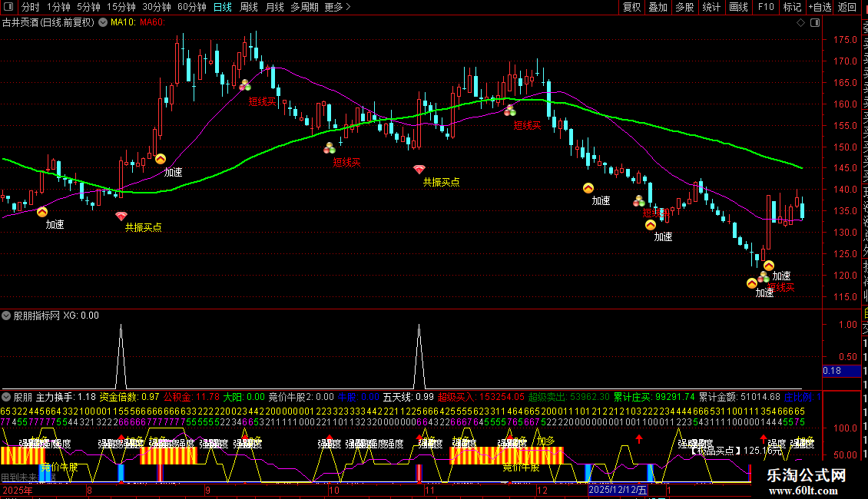Click the 超级买入 value label
The width and height of the screenshot is (868, 499).
pyautogui.click(x=481, y=397)
